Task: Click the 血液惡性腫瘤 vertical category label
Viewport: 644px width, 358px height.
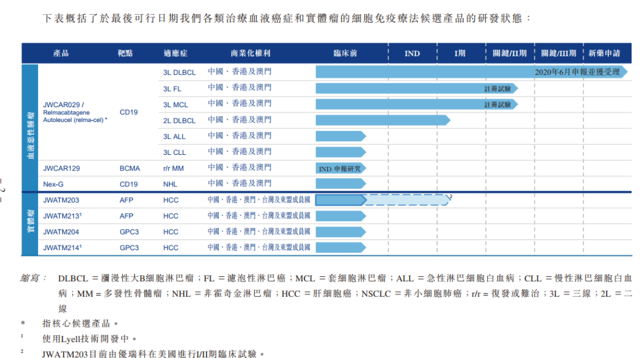Action: [30, 135]
